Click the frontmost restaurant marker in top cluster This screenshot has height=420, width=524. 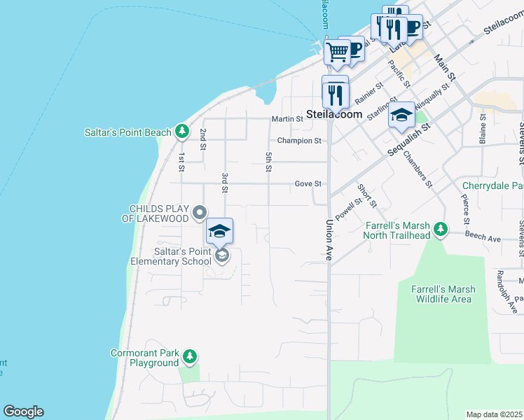click(395, 29)
